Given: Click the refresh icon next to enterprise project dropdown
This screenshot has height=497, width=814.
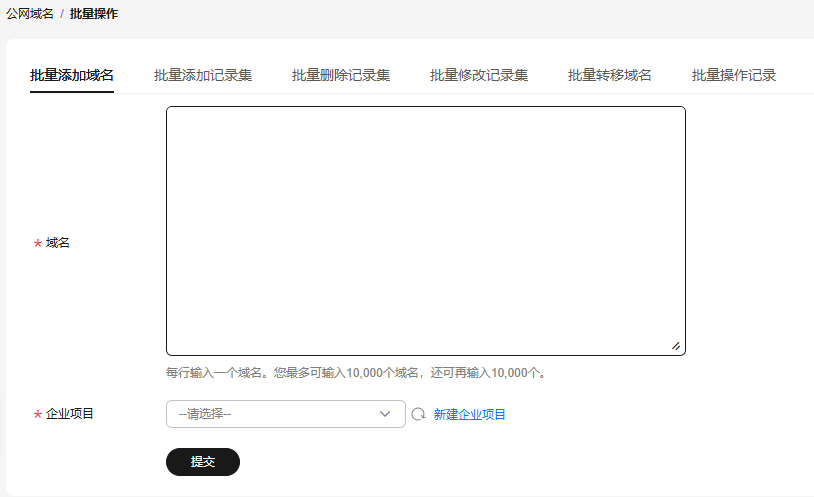Looking at the screenshot, I should click(x=418, y=414).
